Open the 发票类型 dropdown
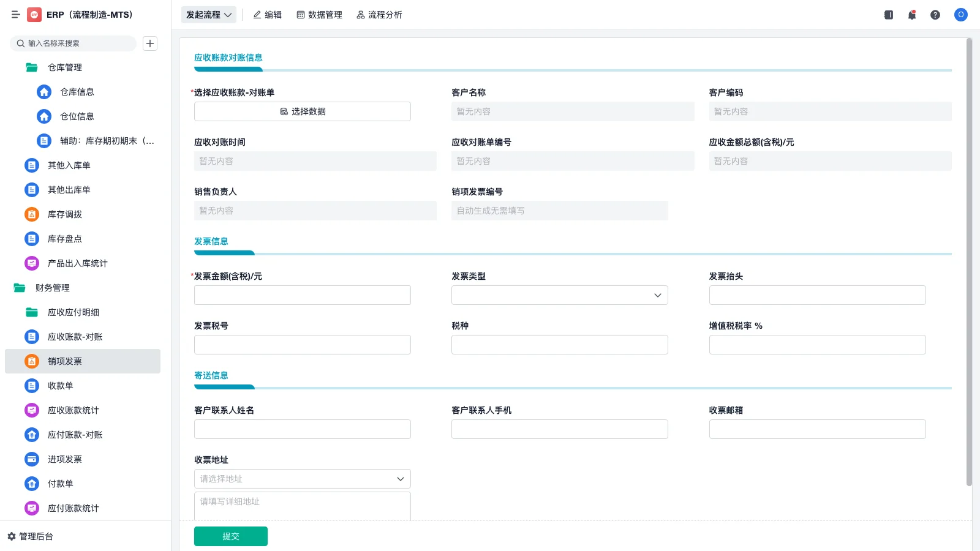 click(x=559, y=294)
